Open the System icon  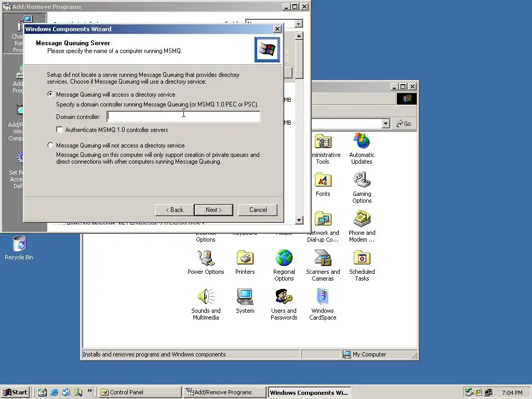[245, 301]
